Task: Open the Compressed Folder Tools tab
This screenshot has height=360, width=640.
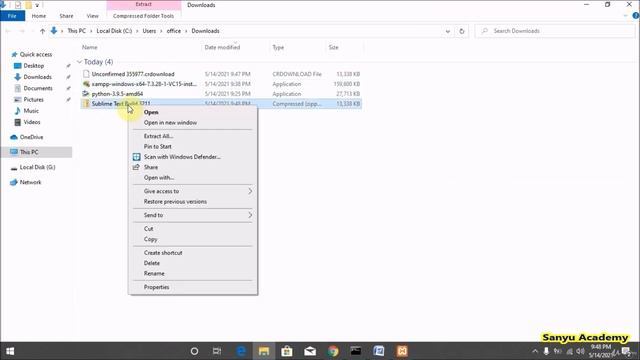Action: click(x=143, y=16)
